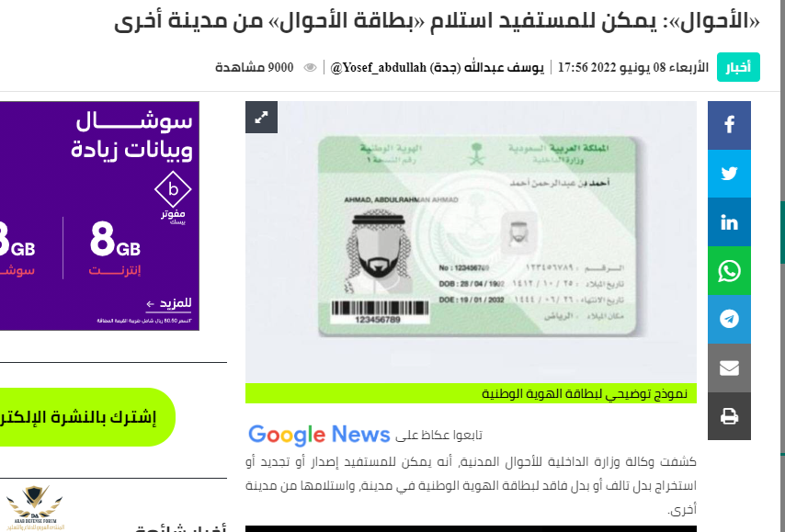
Task: Click the 8GB internet offer in ad
Action: (115, 248)
